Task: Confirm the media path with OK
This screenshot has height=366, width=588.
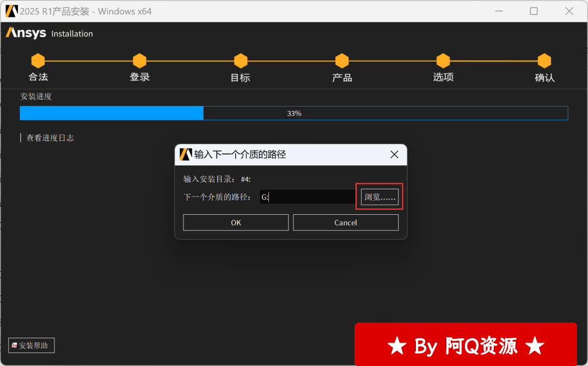Action: (236, 222)
